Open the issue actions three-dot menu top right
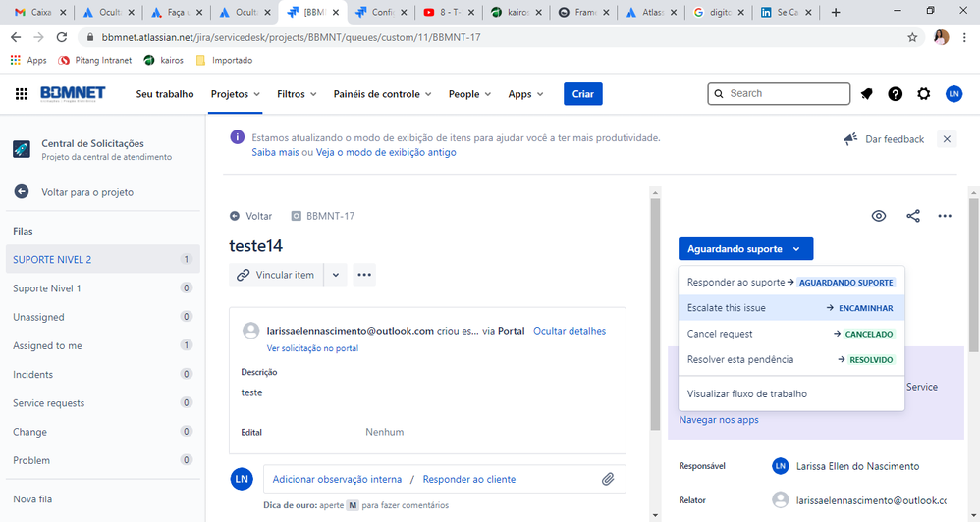 [945, 216]
